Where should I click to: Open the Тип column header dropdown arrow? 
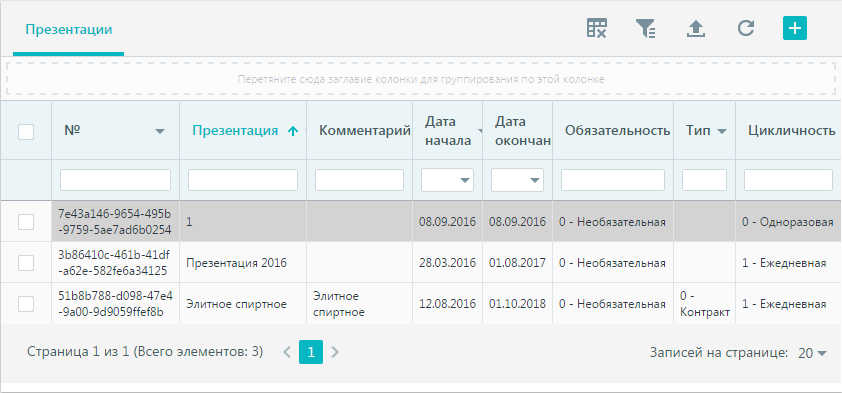[721, 132]
